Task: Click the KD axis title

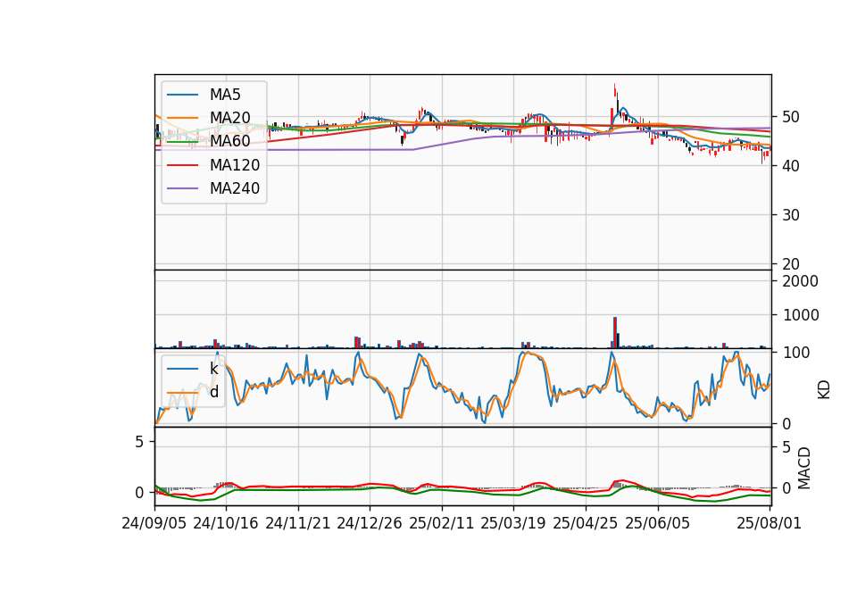Action: click(824, 389)
